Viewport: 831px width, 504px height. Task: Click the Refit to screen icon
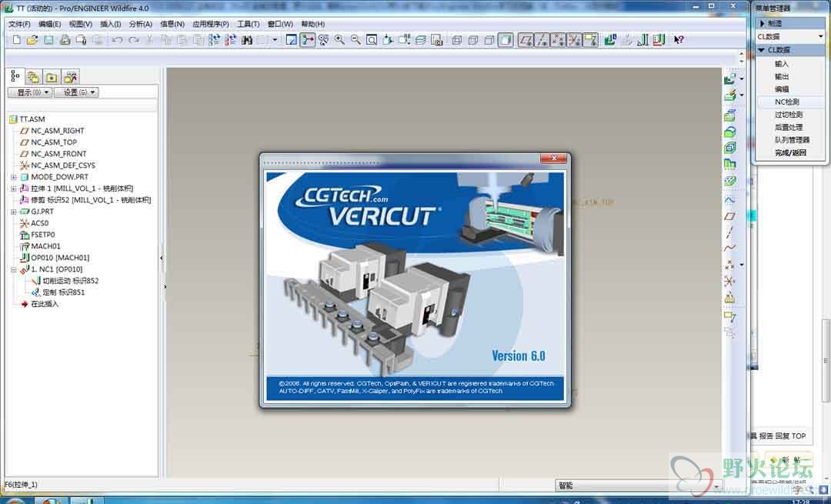coord(372,40)
